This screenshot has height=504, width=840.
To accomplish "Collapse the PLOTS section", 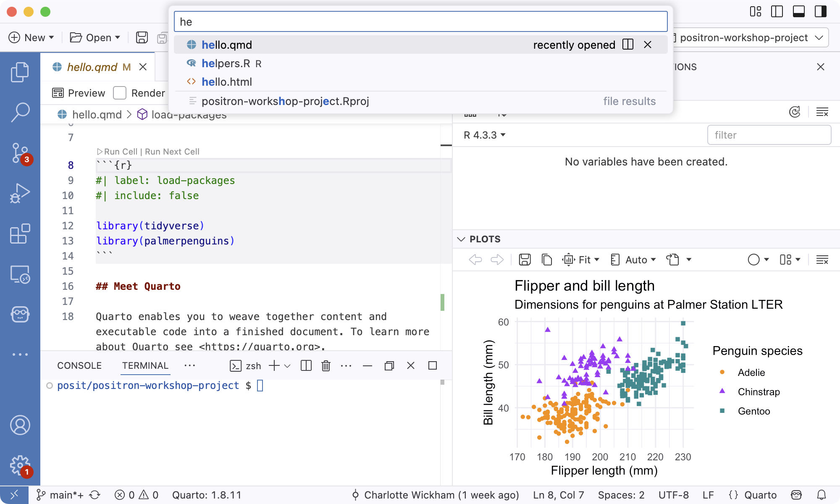I will pos(461,239).
